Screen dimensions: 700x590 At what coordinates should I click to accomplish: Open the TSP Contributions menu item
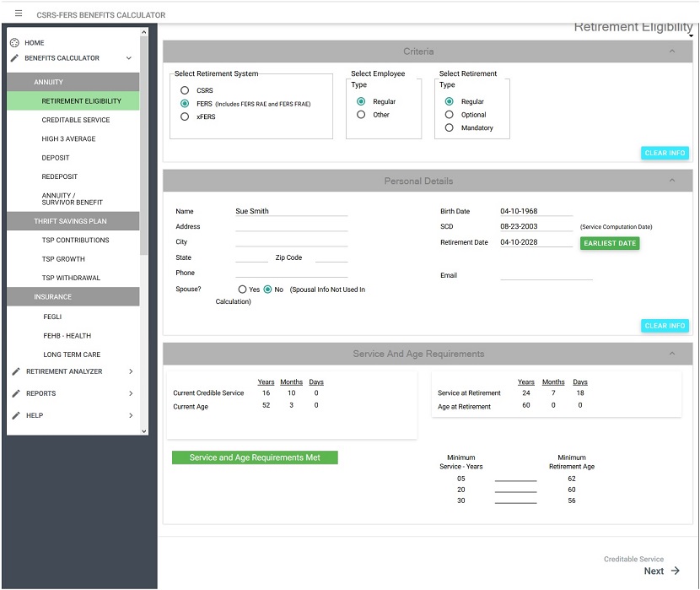coord(75,241)
